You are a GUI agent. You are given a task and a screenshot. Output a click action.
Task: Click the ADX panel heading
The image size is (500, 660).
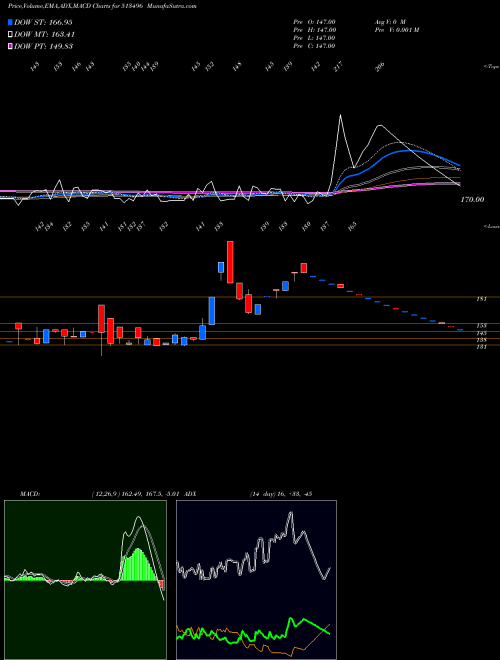pos(190,494)
